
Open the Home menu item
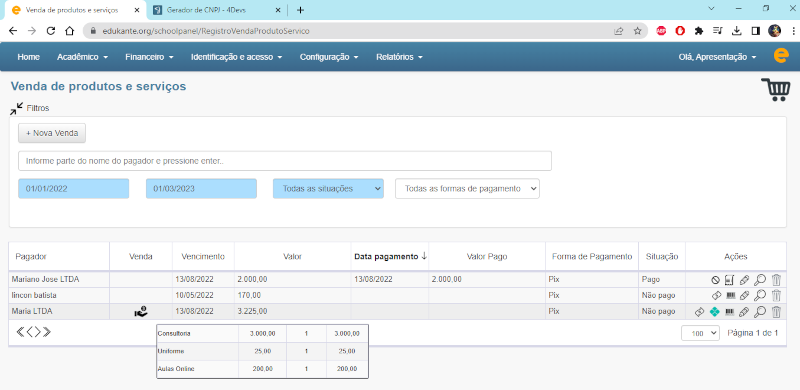pos(29,57)
